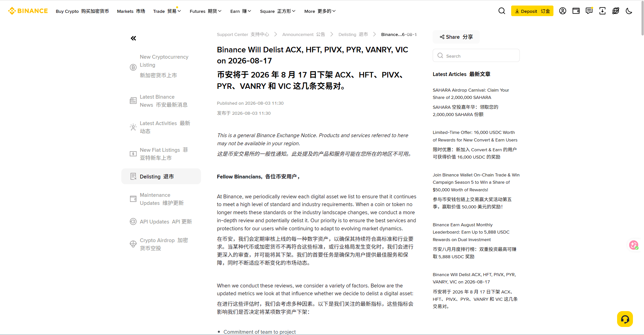
Task: Click the Share icon button
Action: [456, 37]
